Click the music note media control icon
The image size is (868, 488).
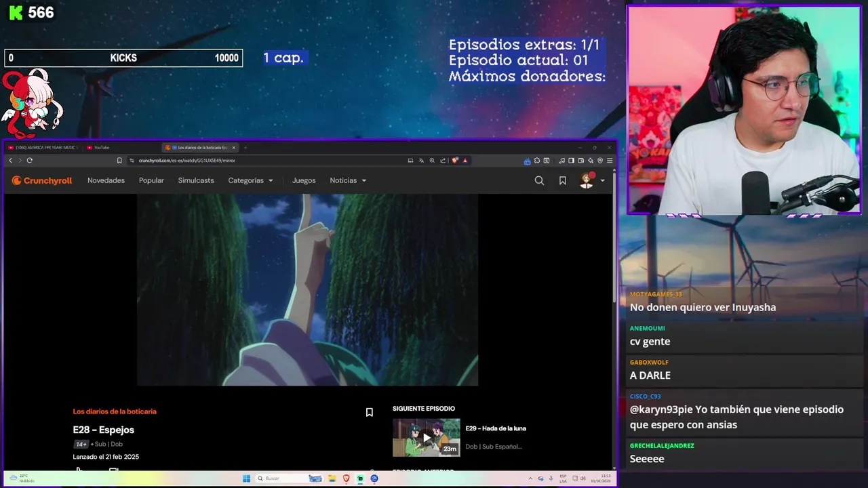tap(562, 161)
